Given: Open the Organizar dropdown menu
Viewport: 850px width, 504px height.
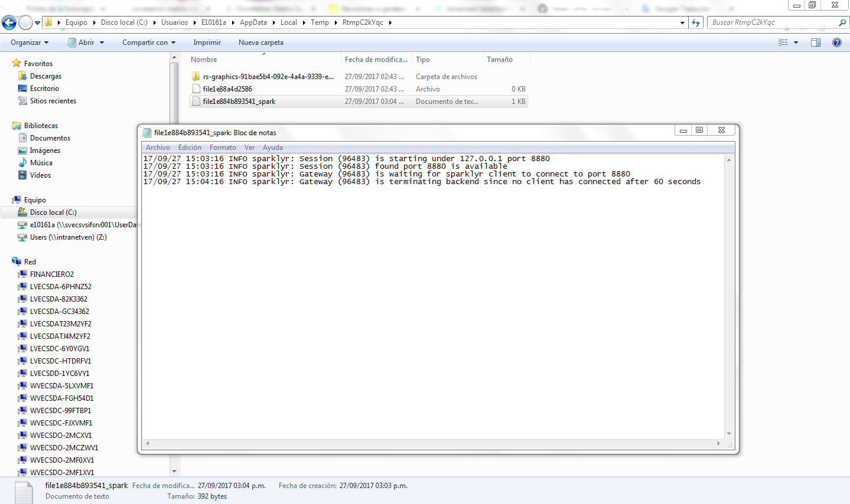Looking at the screenshot, I should [30, 42].
